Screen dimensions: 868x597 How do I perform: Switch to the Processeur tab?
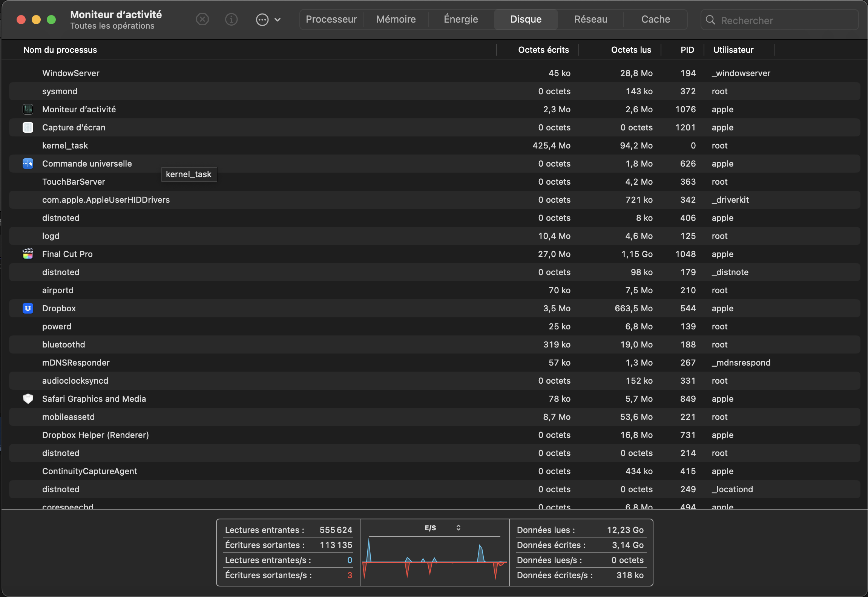[331, 19]
